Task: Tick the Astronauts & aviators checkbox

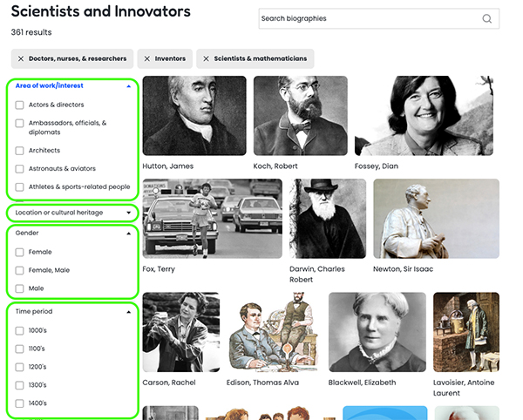Action: click(x=20, y=169)
